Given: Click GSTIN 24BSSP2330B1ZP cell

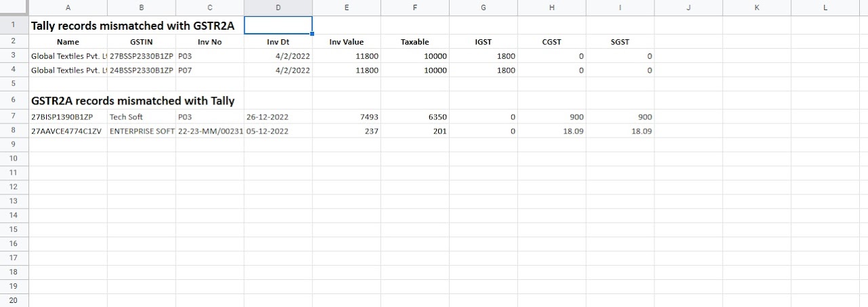Looking at the screenshot, I should point(141,70).
